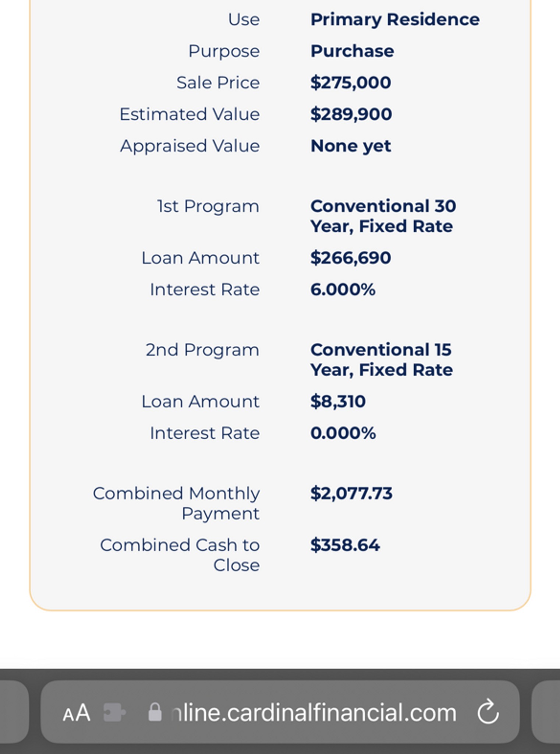The height and width of the screenshot is (754, 560).
Task: Select Conventional 30 Year, Fixed Rate text
Action: click(x=383, y=216)
